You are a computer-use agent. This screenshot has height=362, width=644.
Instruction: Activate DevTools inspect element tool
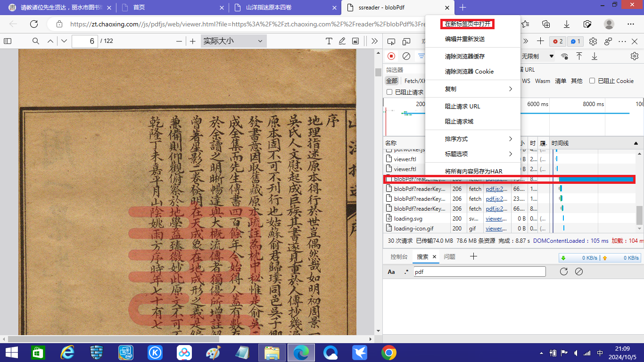point(391,41)
